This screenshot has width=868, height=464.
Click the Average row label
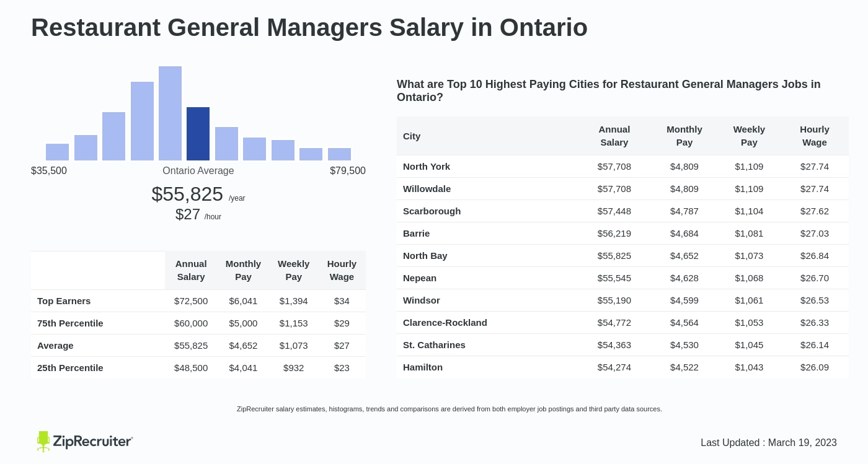click(55, 346)
